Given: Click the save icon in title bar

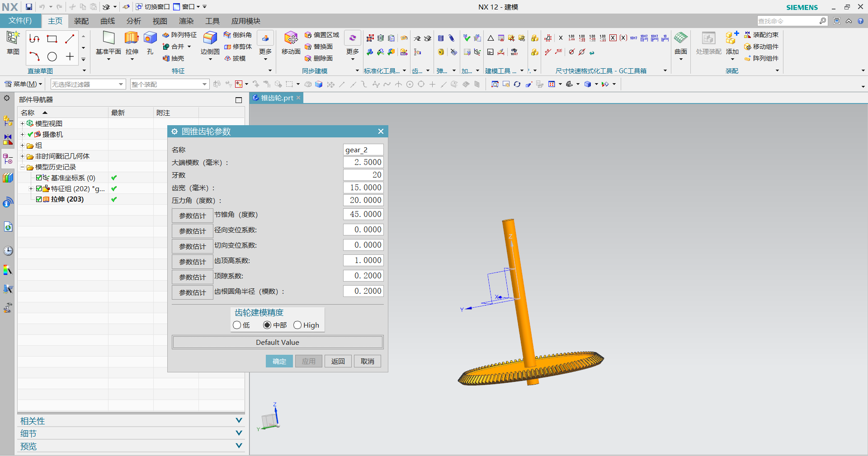Looking at the screenshot, I should [29, 7].
